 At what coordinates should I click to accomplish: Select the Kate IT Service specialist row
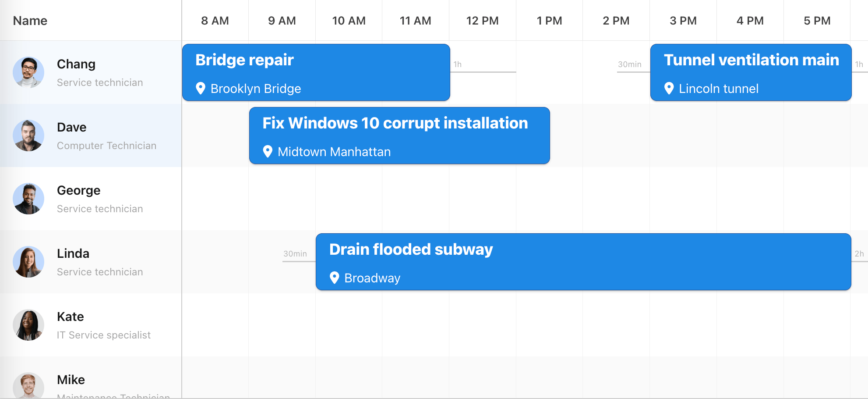click(x=104, y=325)
